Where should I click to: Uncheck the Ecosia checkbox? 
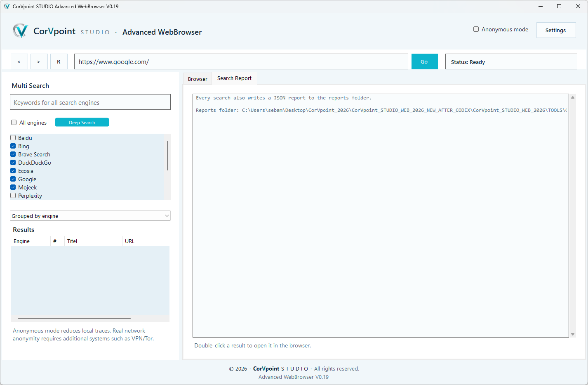13,171
